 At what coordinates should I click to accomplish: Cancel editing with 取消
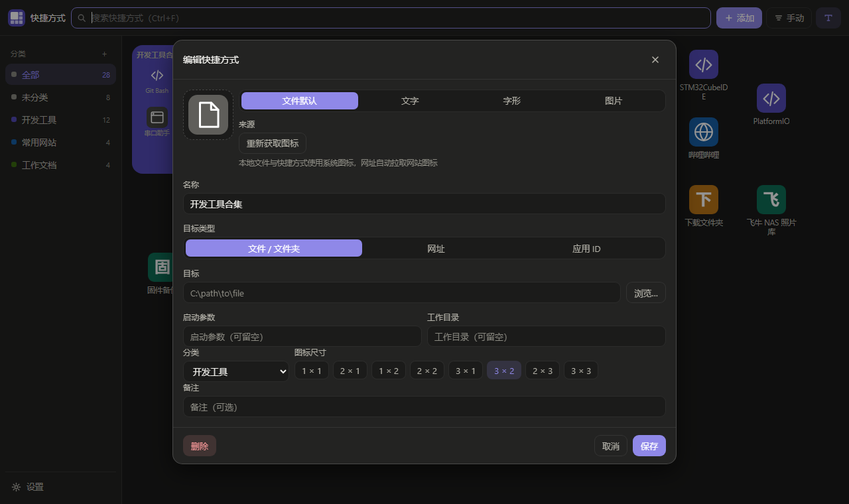pyautogui.click(x=611, y=446)
